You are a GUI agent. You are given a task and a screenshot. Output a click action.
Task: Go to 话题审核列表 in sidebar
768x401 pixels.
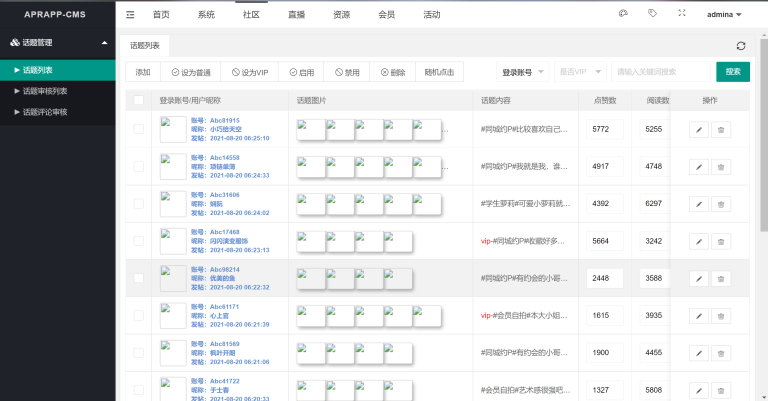(x=45, y=91)
